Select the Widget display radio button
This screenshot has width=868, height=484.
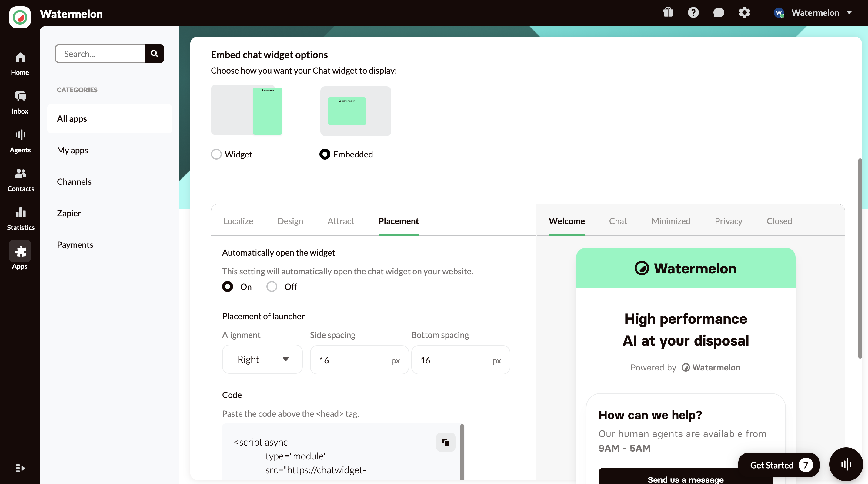216,154
